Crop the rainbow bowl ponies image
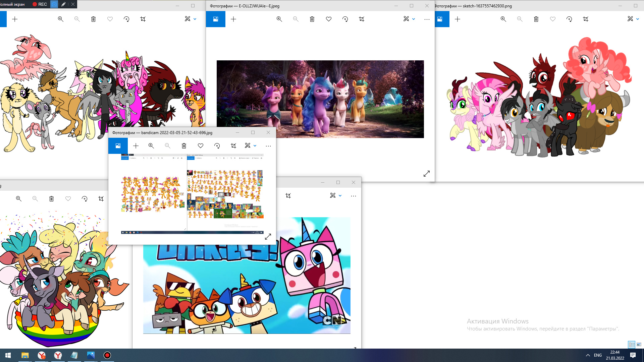Viewport: 644px width, 362px height. pos(101,199)
